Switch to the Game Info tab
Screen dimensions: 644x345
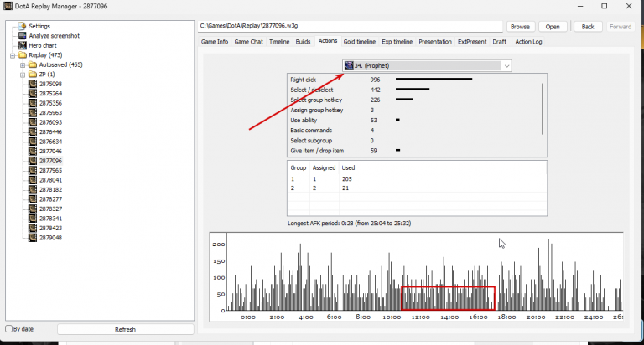coord(215,41)
